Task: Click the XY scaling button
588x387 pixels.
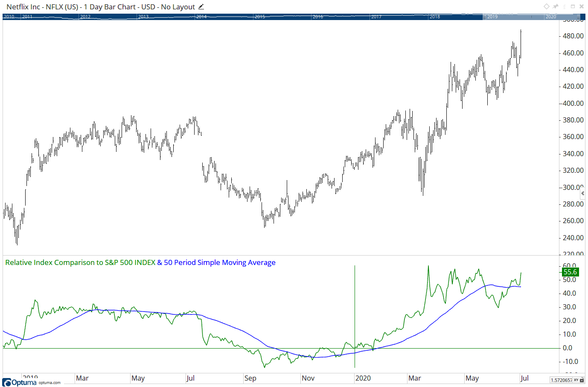Action: click(x=576, y=380)
